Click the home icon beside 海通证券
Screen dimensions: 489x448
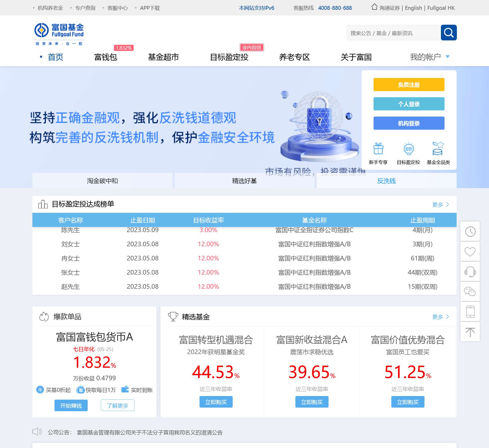coord(374,7)
